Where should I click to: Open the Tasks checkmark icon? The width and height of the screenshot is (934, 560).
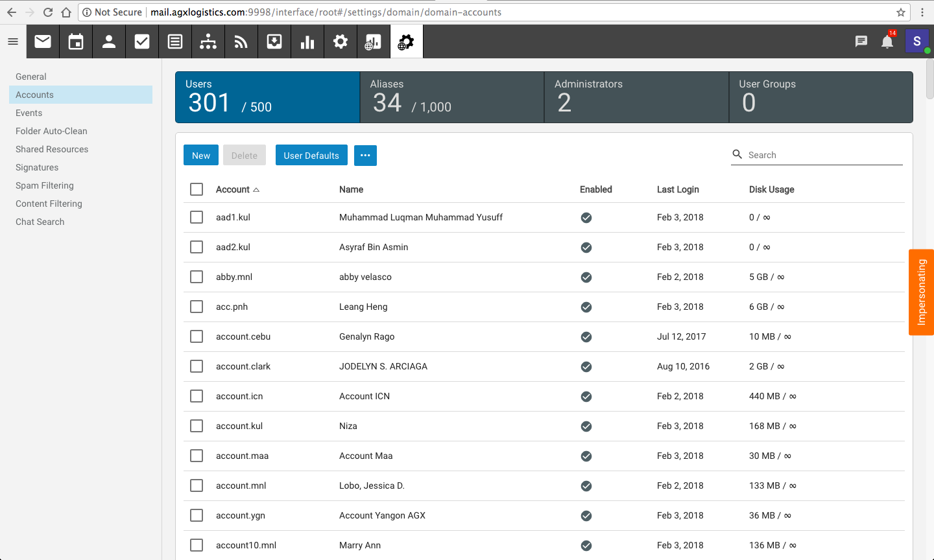pos(142,41)
